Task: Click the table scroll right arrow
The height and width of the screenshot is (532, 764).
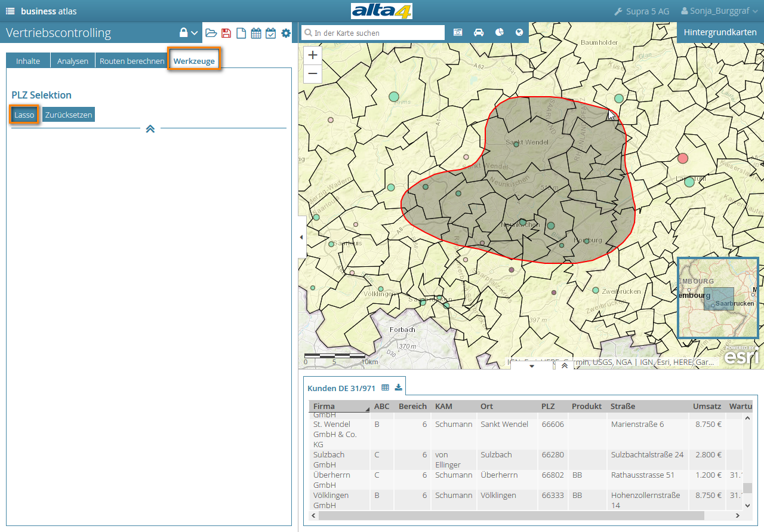Action: click(x=737, y=515)
